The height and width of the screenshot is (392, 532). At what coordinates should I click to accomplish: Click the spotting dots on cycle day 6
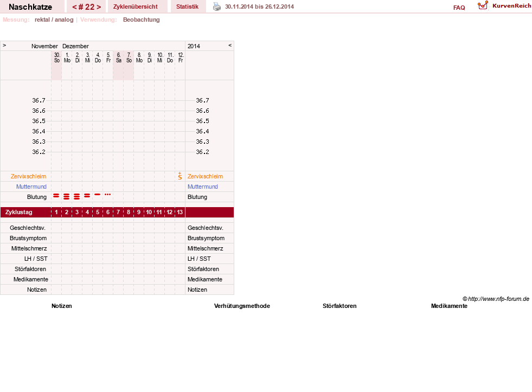108,194
